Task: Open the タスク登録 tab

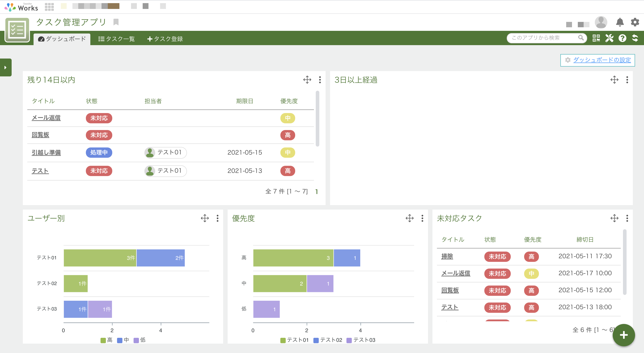Action: (x=165, y=39)
